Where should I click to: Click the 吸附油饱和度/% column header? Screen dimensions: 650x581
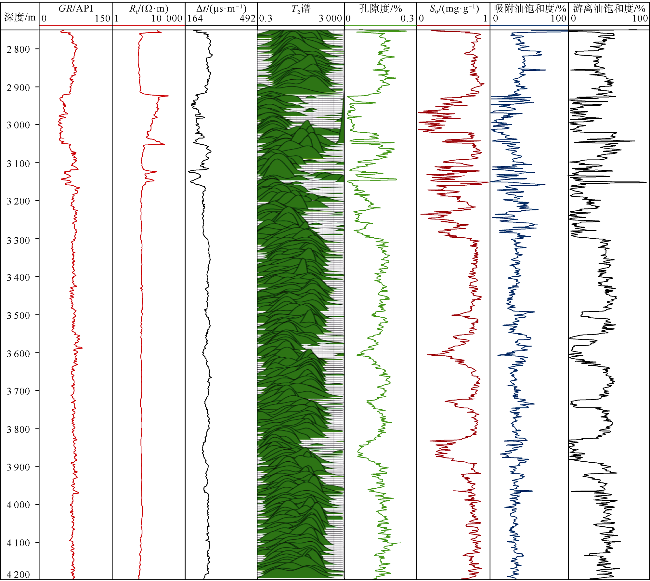point(528,8)
